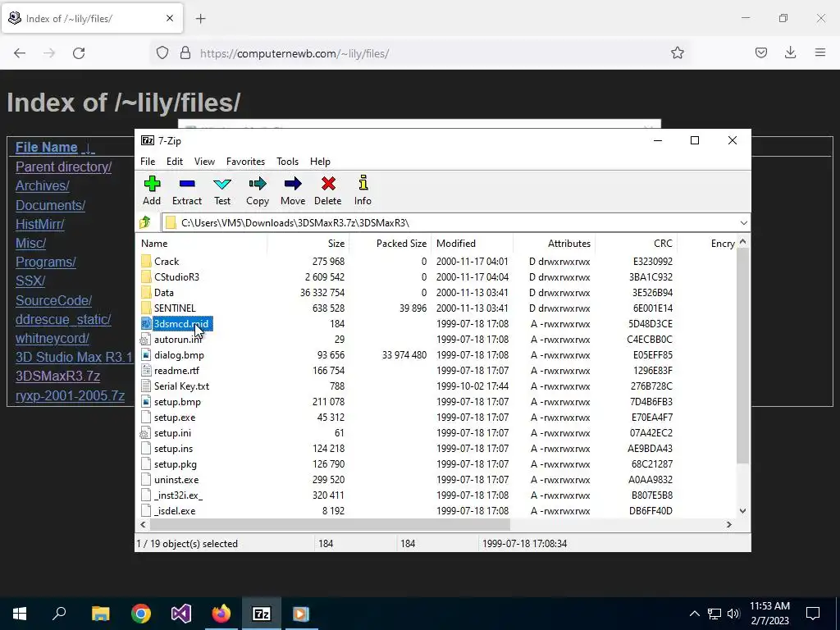Open the Firefox hamburger menu
The image size is (840, 630).
(x=819, y=52)
